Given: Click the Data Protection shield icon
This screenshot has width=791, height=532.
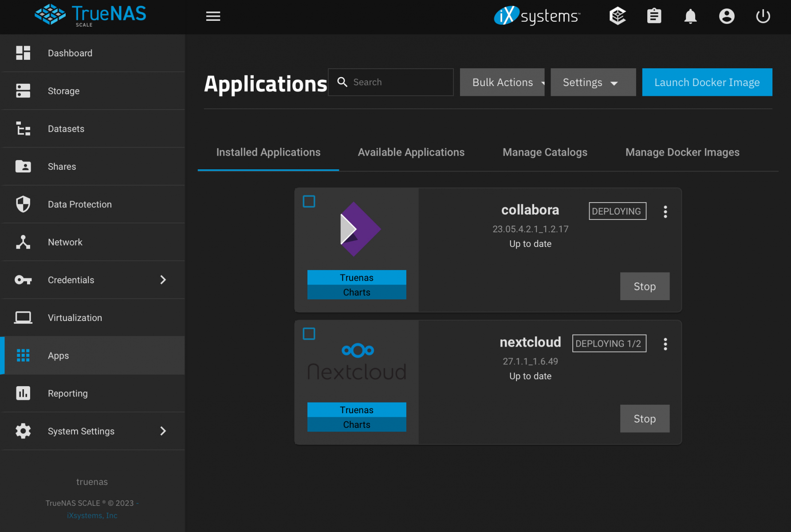Looking at the screenshot, I should pyautogui.click(x=23, y=204).
